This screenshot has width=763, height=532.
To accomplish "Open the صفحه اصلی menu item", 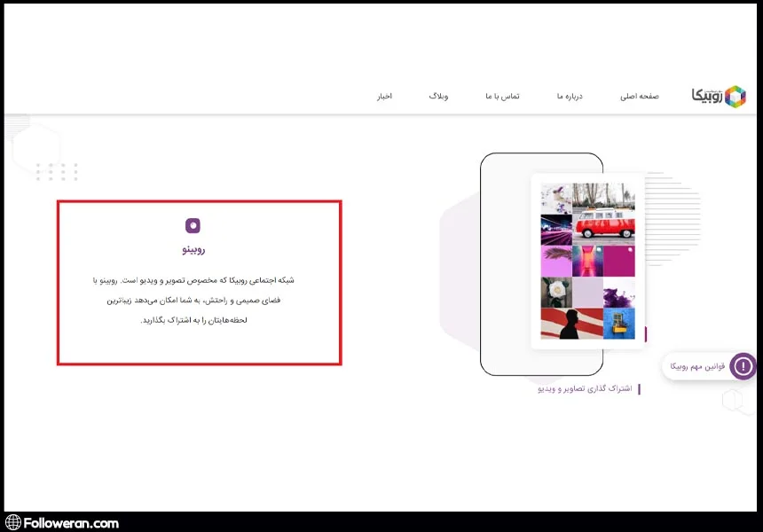I will point(639,96).
